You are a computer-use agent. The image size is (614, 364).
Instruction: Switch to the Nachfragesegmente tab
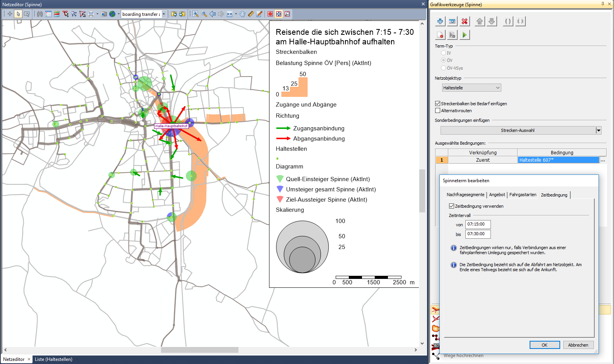point(465,195)
